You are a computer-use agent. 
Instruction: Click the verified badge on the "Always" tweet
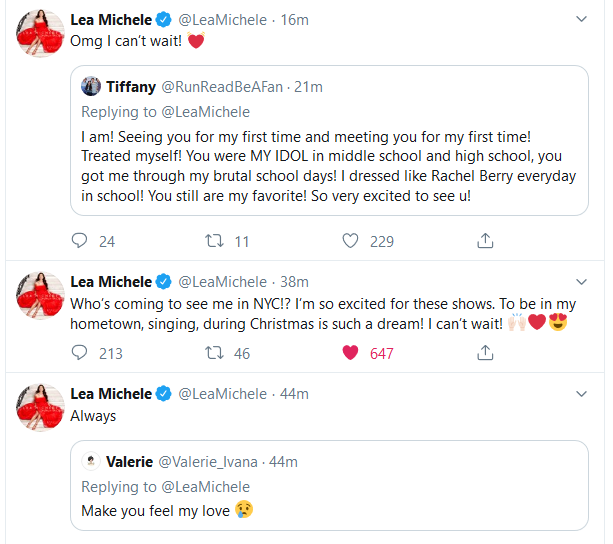pos(164,394)
